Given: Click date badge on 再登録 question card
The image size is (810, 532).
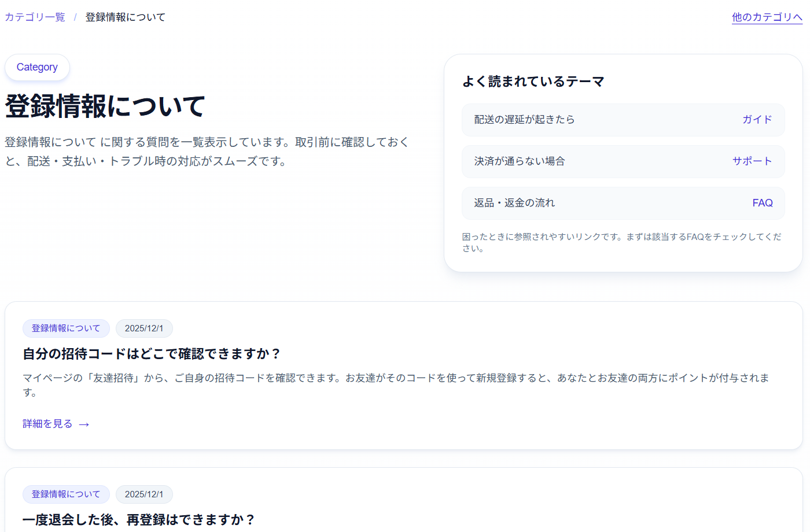Looking at the screenshot, I should pyautogui.click(x=144, y=494).
